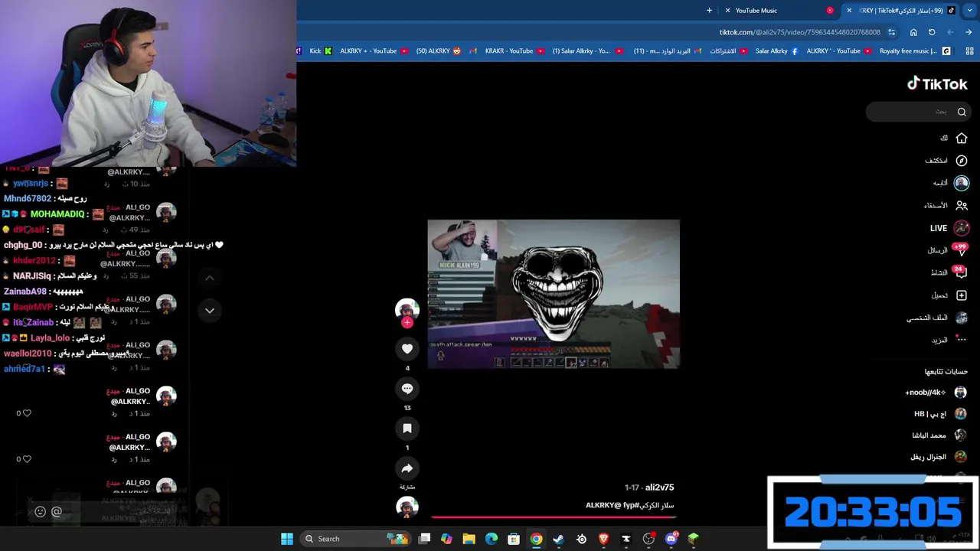Click the browser home button
The width and height of the screenshot is (980, 551).
[913, 32]
